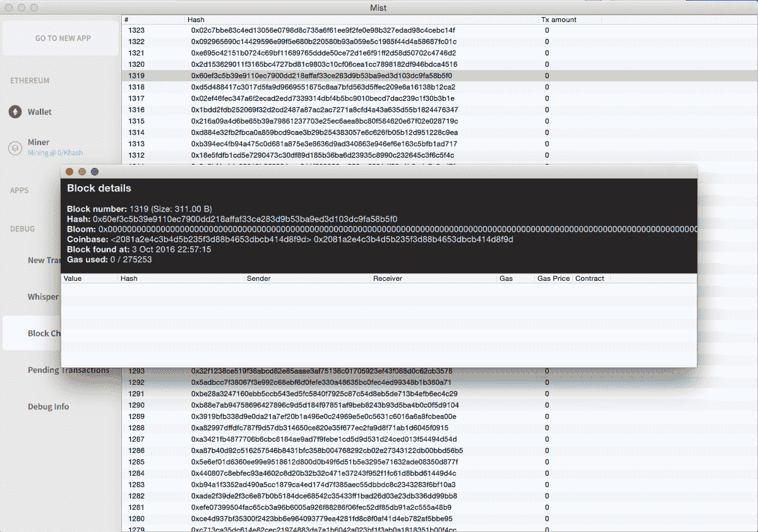Minimize the Block details window
The image size is (758, 532).
point(82,172)
